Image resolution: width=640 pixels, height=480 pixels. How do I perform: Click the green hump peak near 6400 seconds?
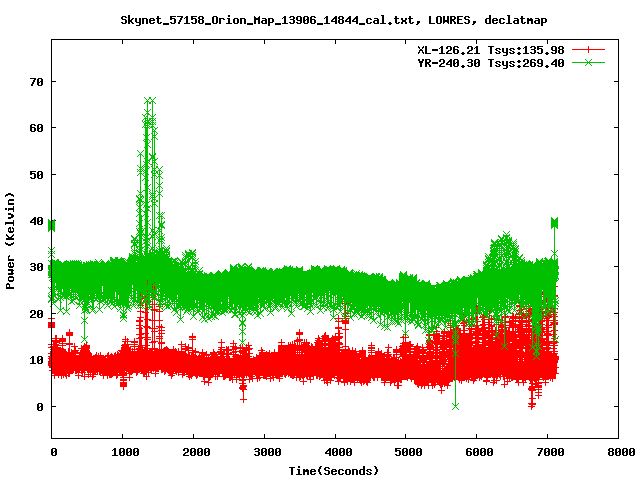506,235
